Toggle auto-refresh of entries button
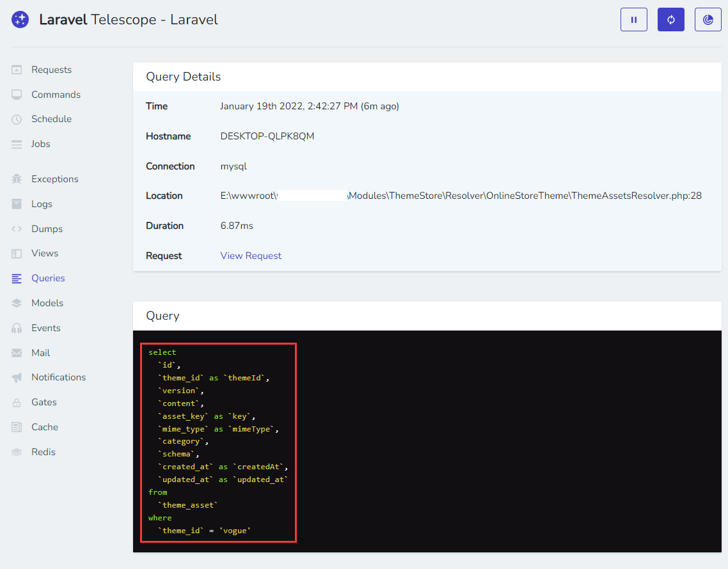This screenshot has width=728, height=569. pyautogui.click(x=670, y=20)
